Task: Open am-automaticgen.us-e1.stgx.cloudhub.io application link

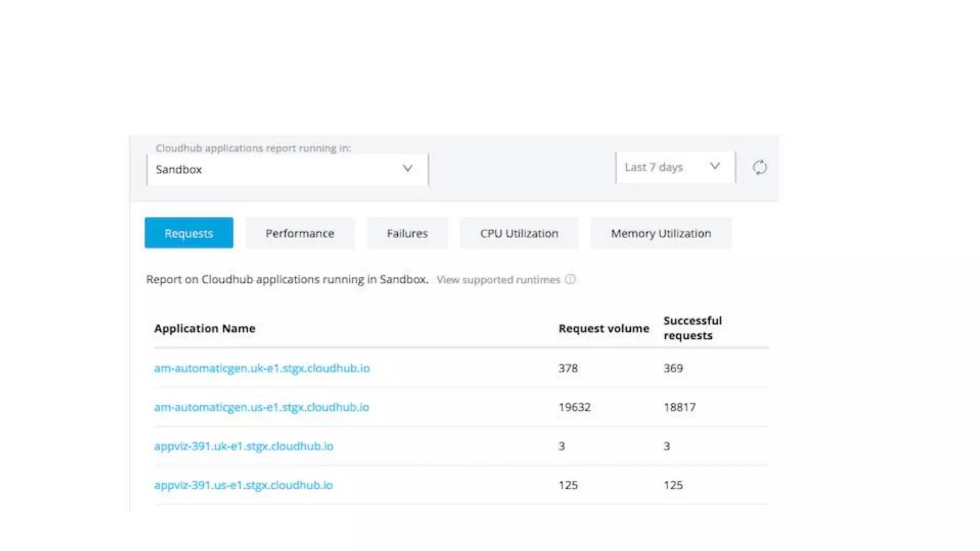Action: (x=261, y=407)
